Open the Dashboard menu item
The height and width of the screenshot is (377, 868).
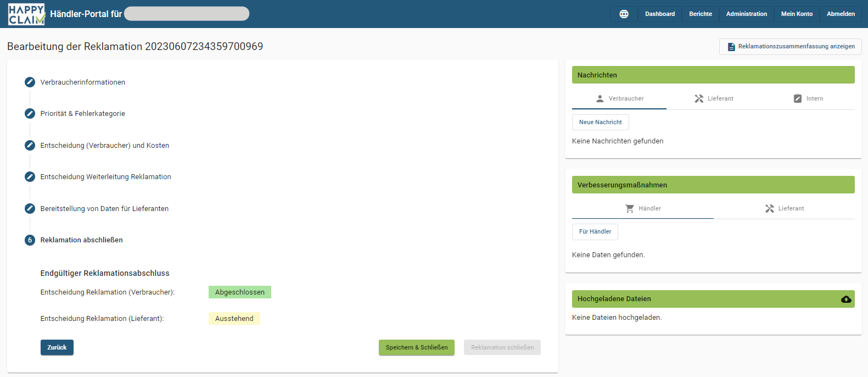point(659,14)
